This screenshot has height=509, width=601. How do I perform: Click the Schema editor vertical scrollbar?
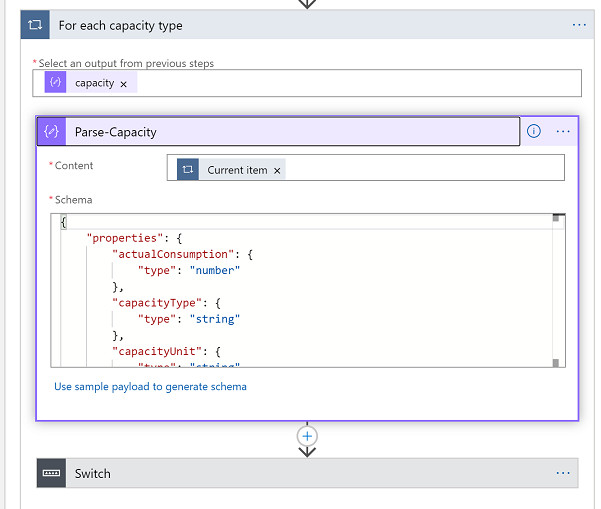point(557,290)
